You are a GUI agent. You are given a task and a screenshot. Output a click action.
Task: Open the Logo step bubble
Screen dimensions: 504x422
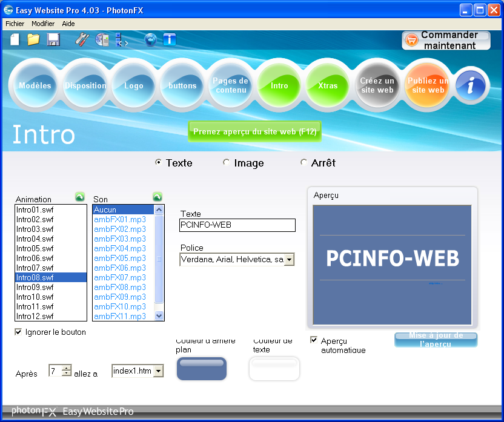134,85
